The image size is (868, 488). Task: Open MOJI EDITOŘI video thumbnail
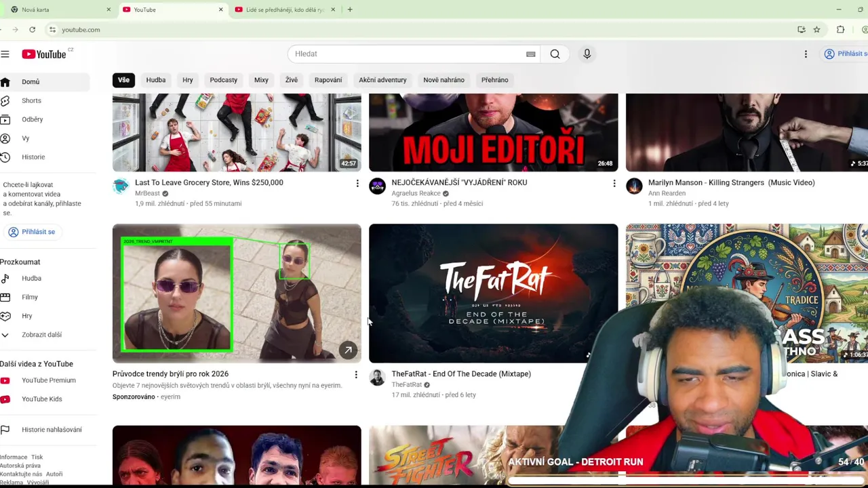tap(494, 133)
